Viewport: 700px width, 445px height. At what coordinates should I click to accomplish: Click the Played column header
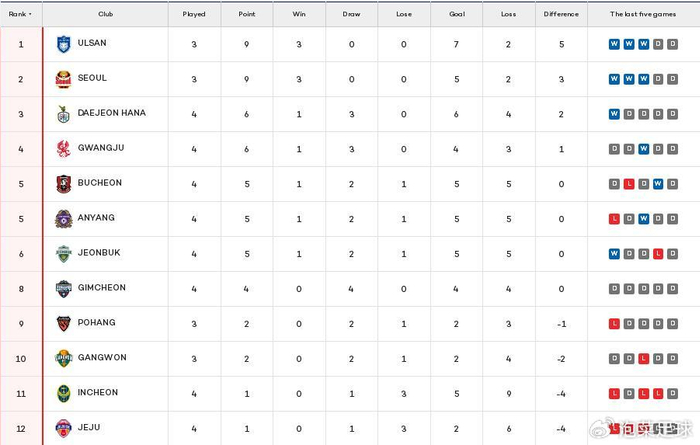194,15
